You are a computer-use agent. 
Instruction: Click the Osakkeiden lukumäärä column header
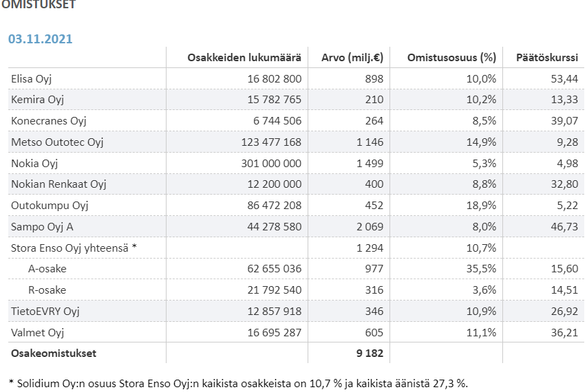click(x=244, y=57)
